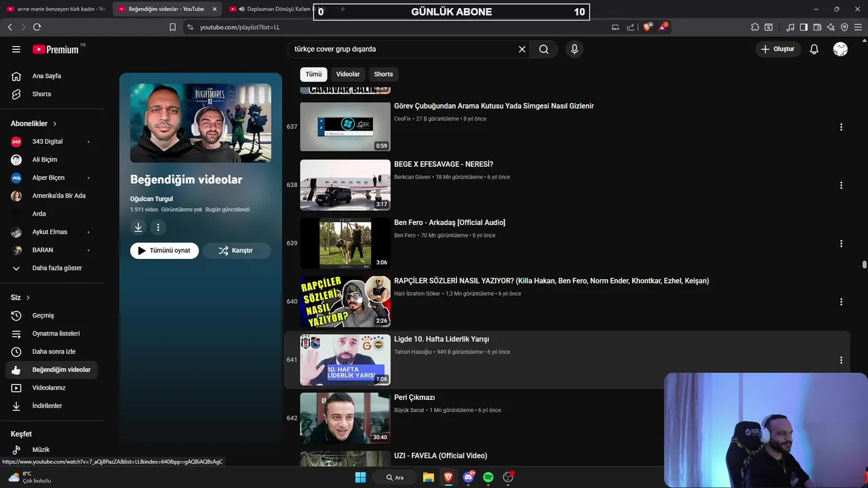Click into the YouTube search field
The height and width of the screenshot is (488, 868).
[x=403, y=49]
